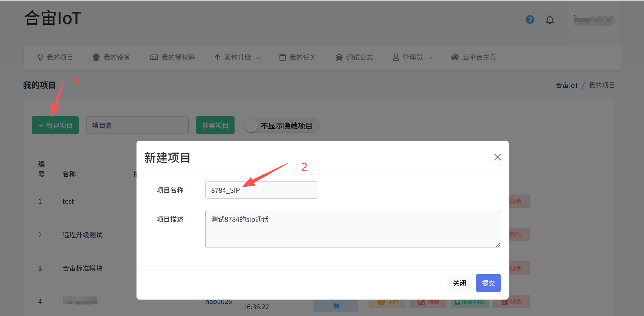Image resolution: width=644 pixels, height=316 pixels.
Task: Click the card icon beside 我的授权码
Action: click(154, 57)
